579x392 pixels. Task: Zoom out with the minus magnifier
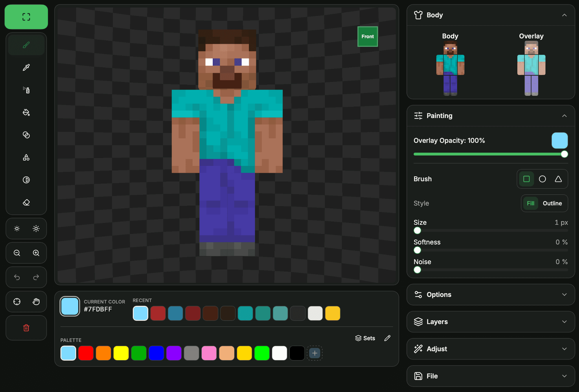coord(17,253)
